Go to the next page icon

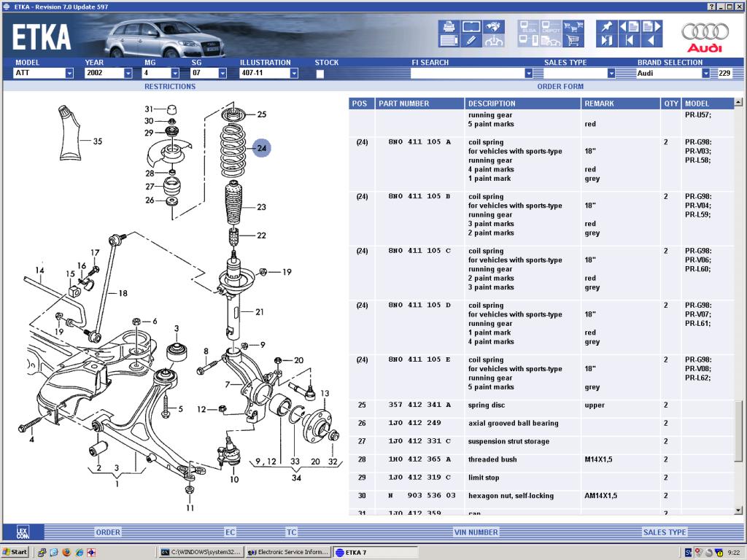click(x=650, y=27)
